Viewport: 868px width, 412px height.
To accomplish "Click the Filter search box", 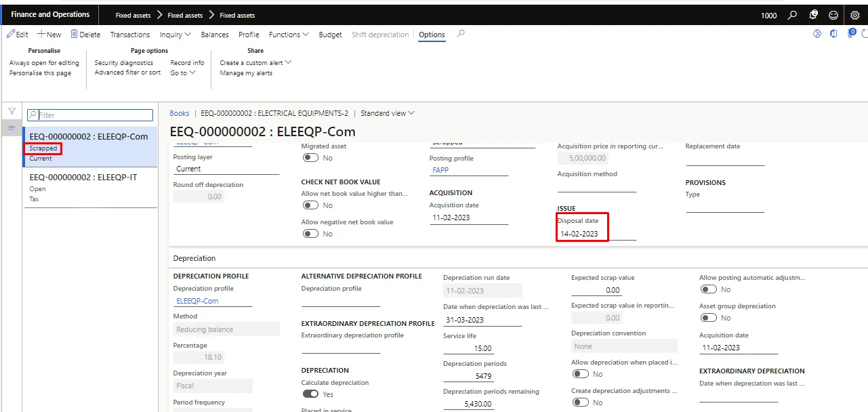I will (x=90, y=115).
